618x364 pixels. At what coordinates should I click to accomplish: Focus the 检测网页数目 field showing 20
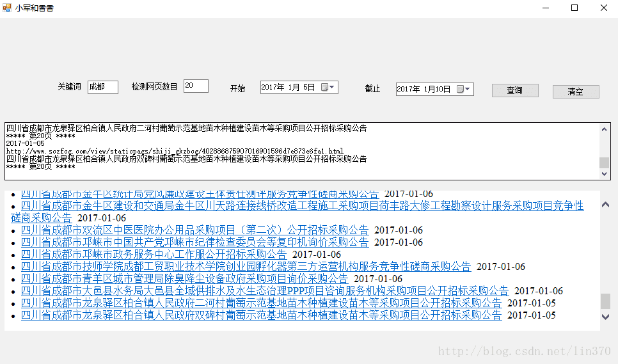tap(196, 86)
